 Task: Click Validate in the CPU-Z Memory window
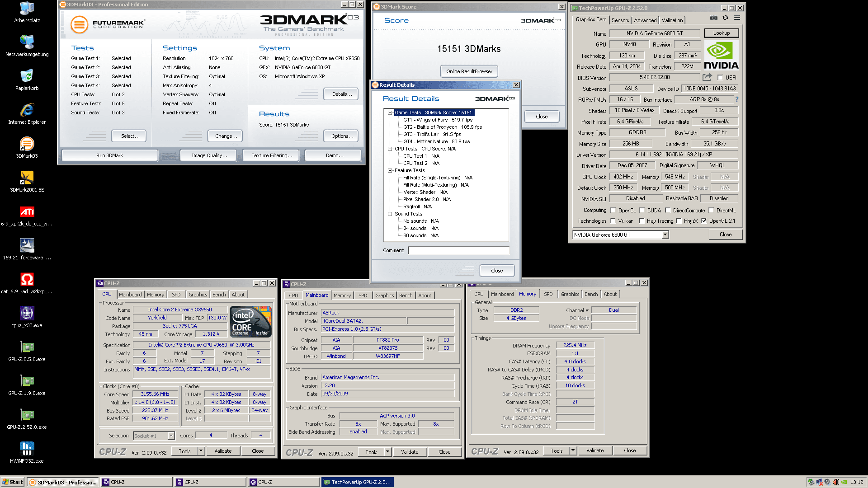click(x=595, y=450)
